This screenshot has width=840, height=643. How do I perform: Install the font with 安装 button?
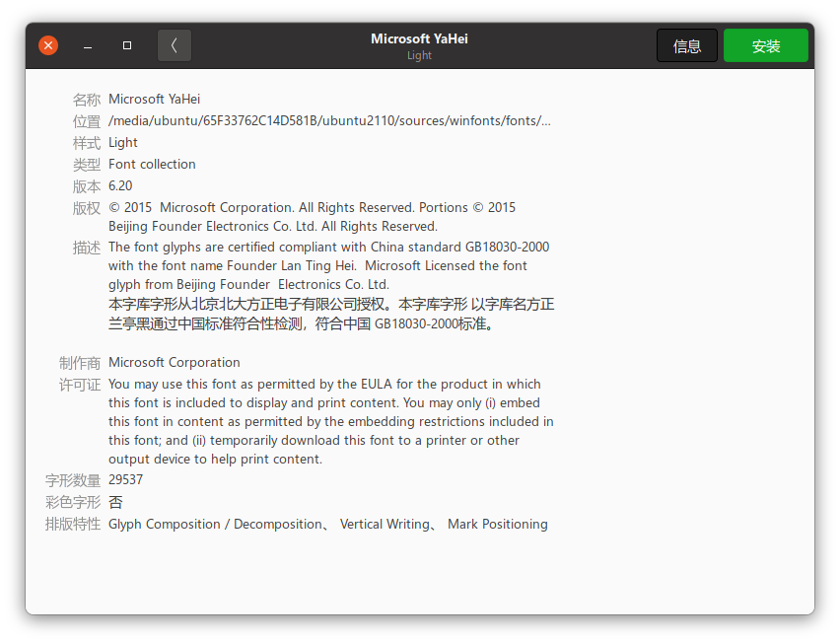[x=765, y=45]
